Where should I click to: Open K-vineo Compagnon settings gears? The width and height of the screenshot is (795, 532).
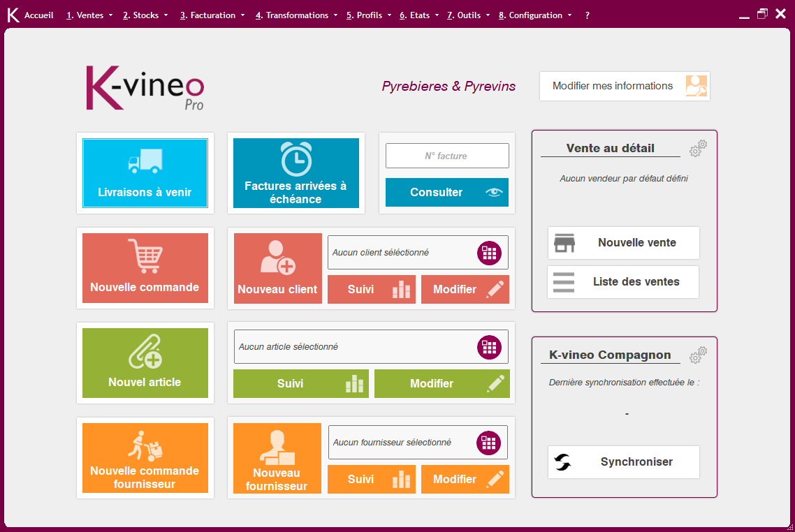pos(698,355)
